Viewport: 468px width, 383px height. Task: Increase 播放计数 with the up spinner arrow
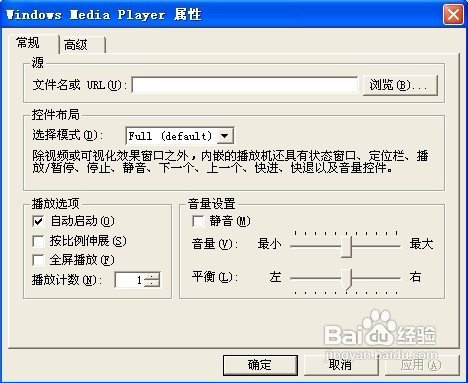coord(153,276)
